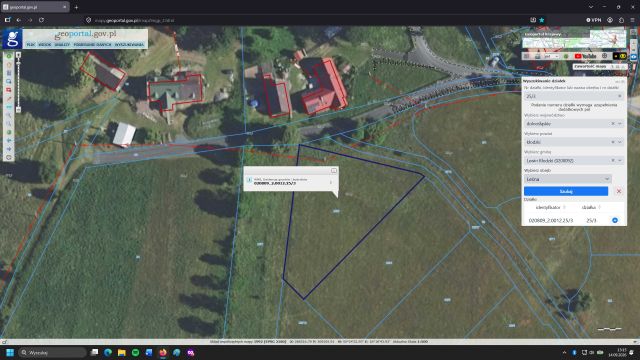
Task: Select the pencil drawing tool in left toolbar
Action: pyautogui.click(x=9, y=99)
